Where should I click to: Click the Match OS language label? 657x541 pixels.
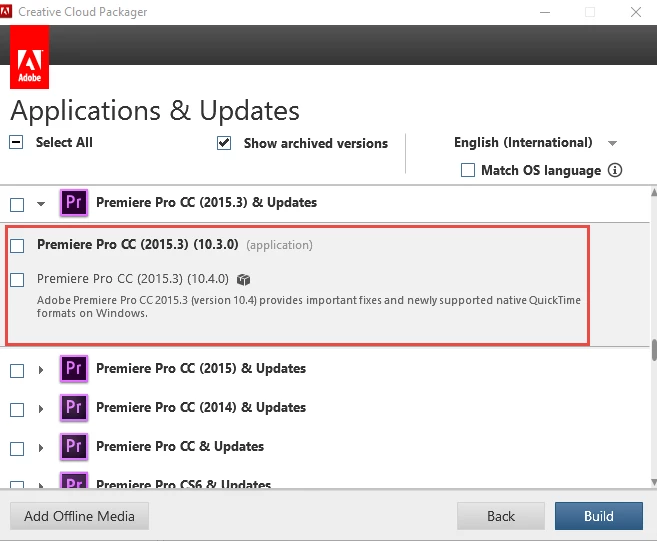click(541, 171)
